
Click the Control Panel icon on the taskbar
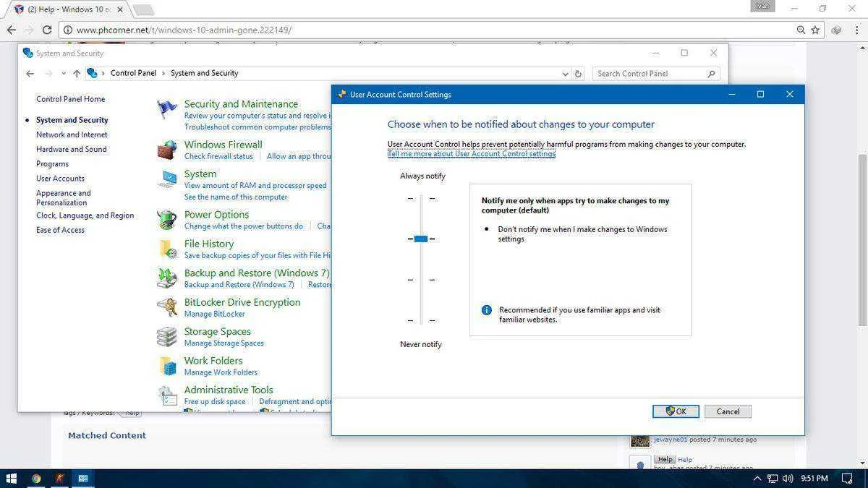pyautogui.click(x=83, y=478)
